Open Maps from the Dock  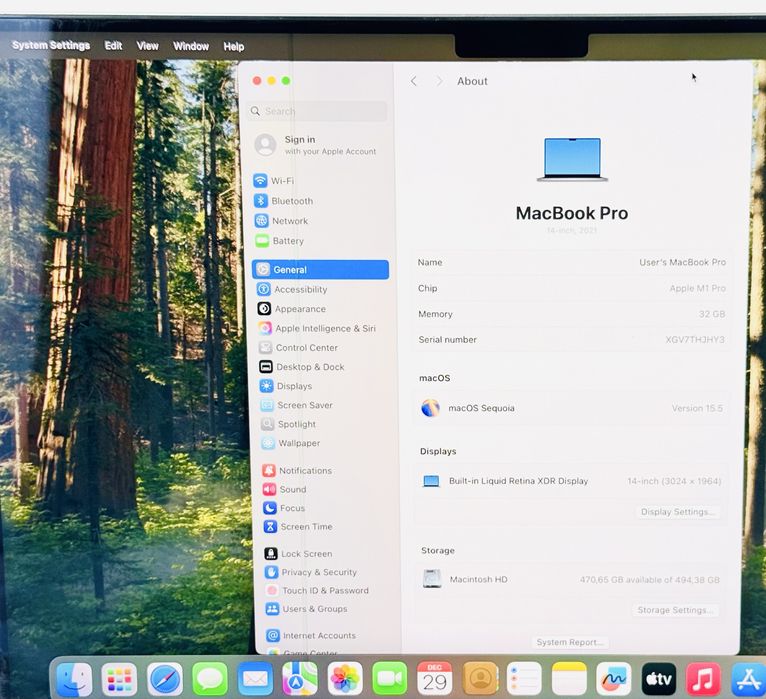tap(300, 679)
